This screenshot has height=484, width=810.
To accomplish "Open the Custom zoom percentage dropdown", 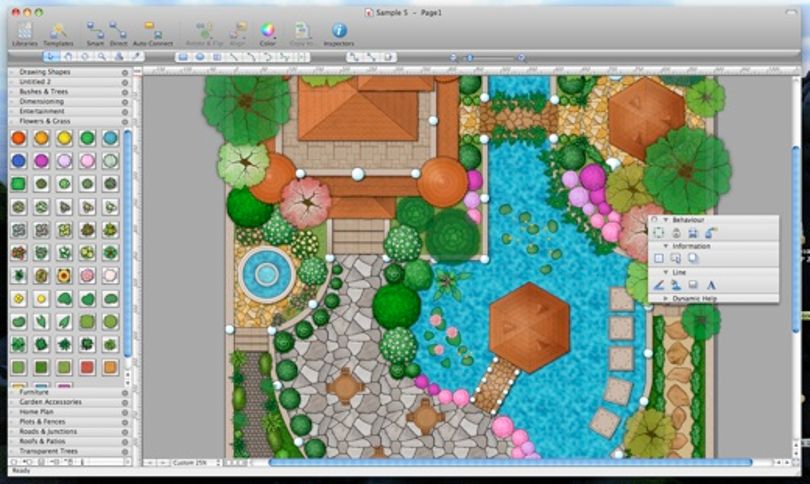I will [197, 463].
